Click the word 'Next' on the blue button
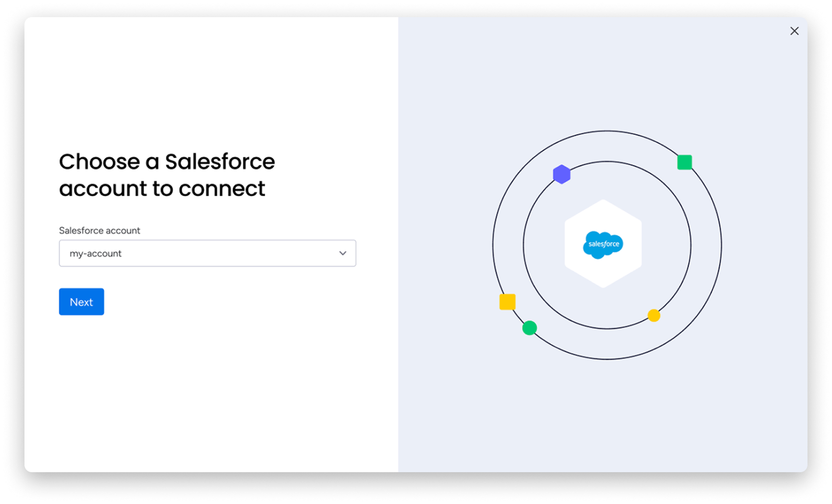Image resolution: width=832 pixels, height=504 pixels. point(81,302)
